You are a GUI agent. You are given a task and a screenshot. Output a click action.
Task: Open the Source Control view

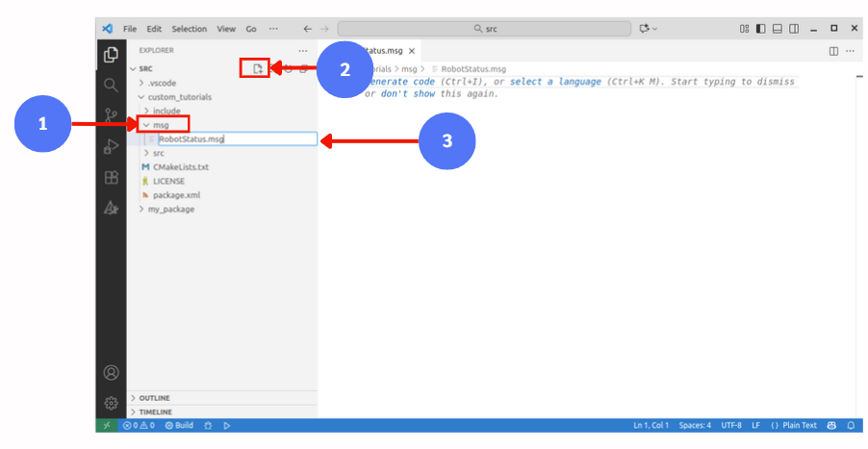tap(111, 115)
